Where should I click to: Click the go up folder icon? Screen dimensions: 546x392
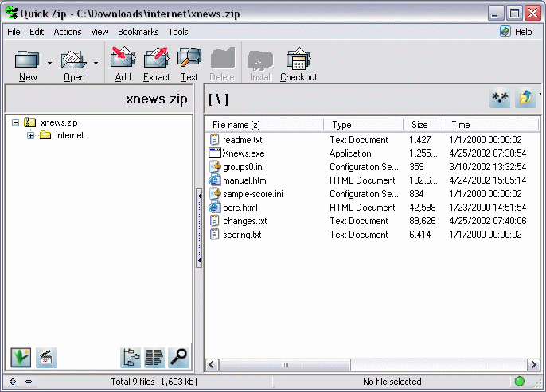click(526, 98)
